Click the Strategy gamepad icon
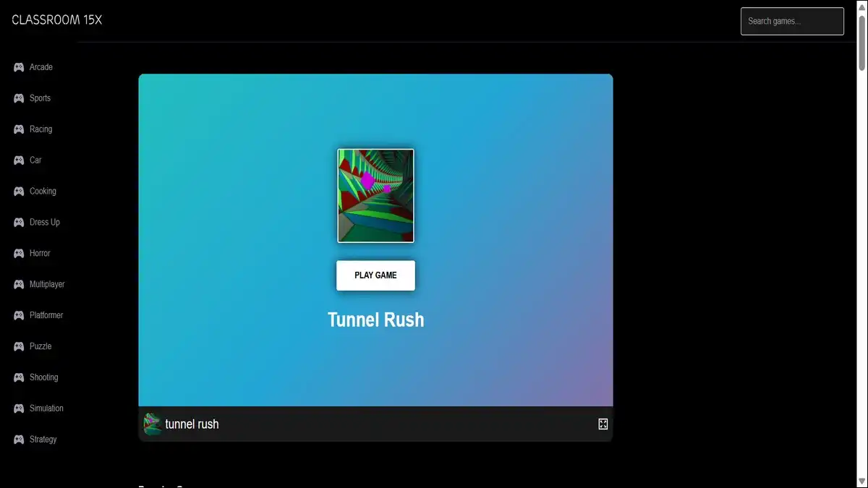868x488 pixels. 19,440
